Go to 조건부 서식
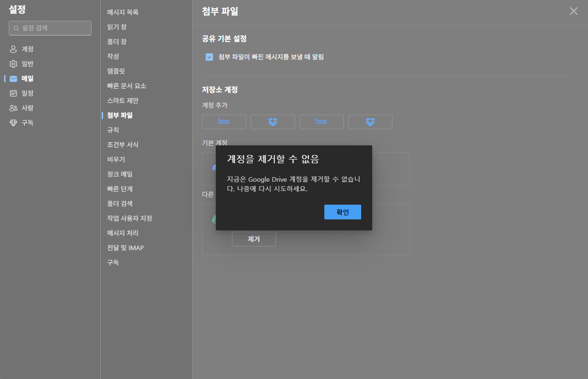Screen dimensions: 588x379 123,144
